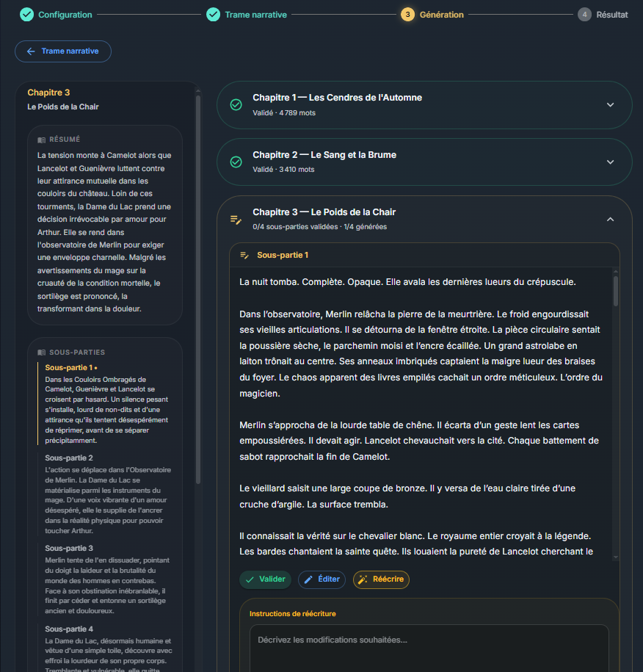Click the Trame narrative back button

coord(62,51)
